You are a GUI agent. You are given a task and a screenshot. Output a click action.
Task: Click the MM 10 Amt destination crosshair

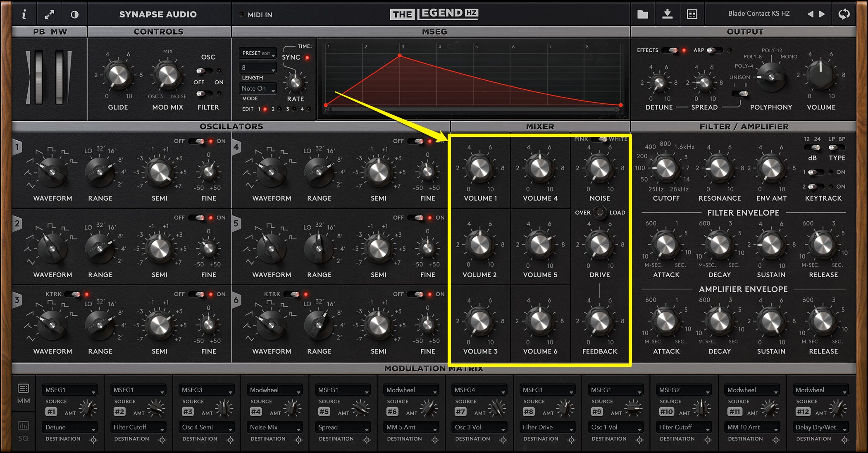point(776,440)
